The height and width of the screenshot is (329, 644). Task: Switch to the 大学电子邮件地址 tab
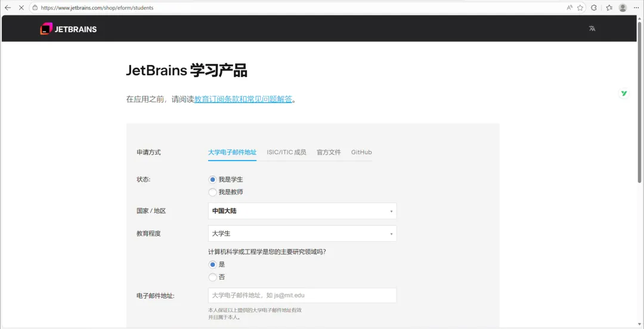coord(232,152)
